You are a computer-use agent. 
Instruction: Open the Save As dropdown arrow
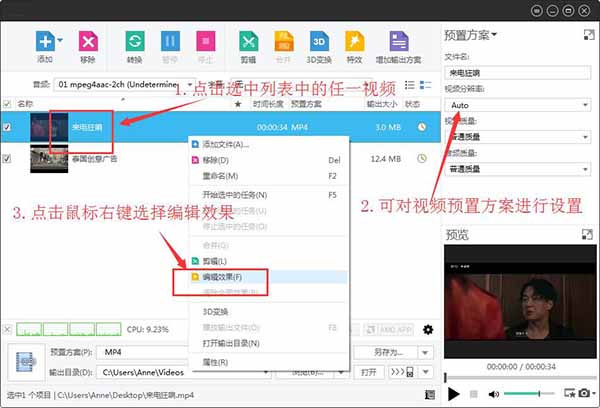click(x=425, y=353)
